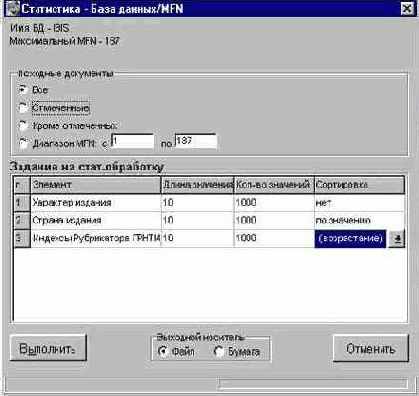Click the "Кол-во значений" column header
The image size is (419, 396).
point(274,185)
